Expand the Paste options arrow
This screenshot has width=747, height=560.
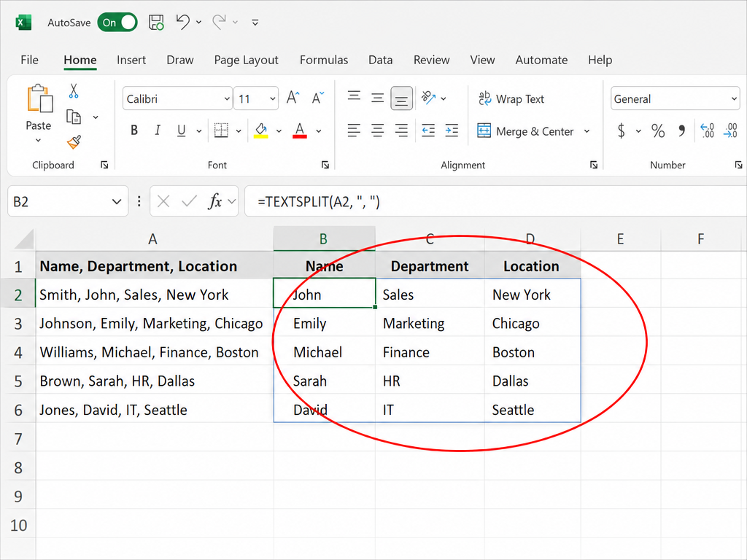(38, 141)
